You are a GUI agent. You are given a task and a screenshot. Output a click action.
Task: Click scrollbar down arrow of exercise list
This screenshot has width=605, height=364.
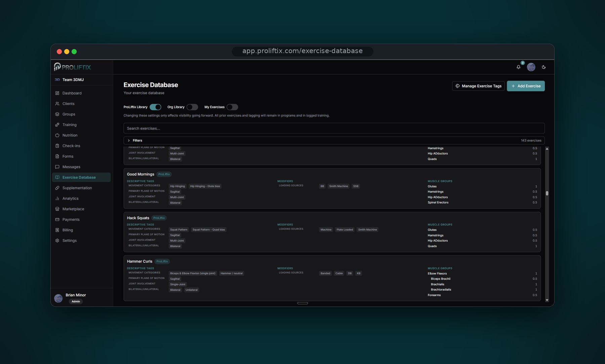pyautogui.click(x=547, y=300)
